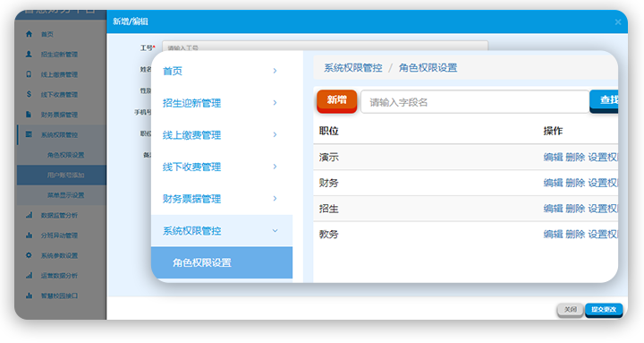Select the 财务 position cell
The image size is (644, 343).
(328, 183)
